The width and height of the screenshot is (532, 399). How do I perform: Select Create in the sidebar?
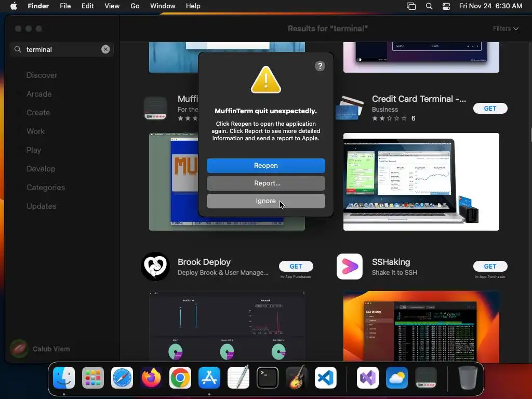point(38,113)
